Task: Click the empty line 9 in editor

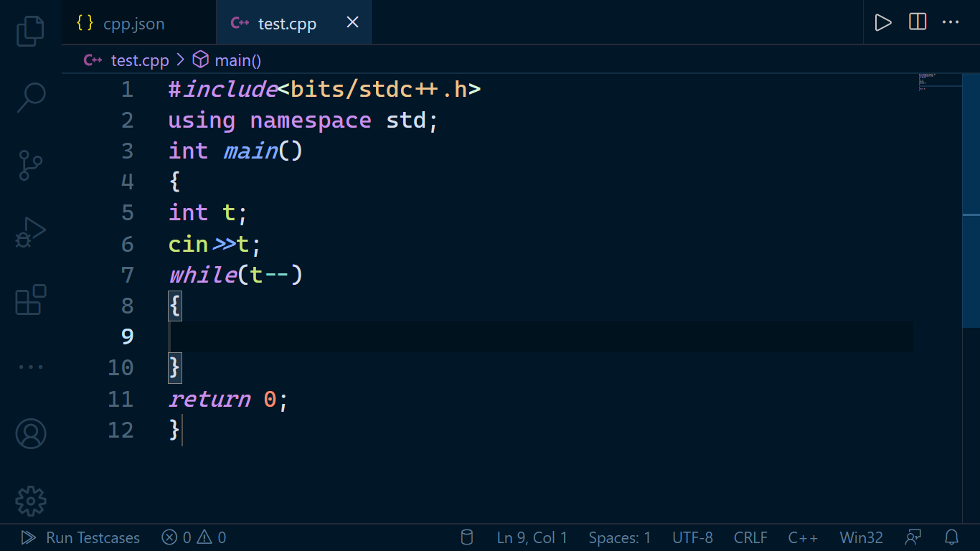Action: 502,336
